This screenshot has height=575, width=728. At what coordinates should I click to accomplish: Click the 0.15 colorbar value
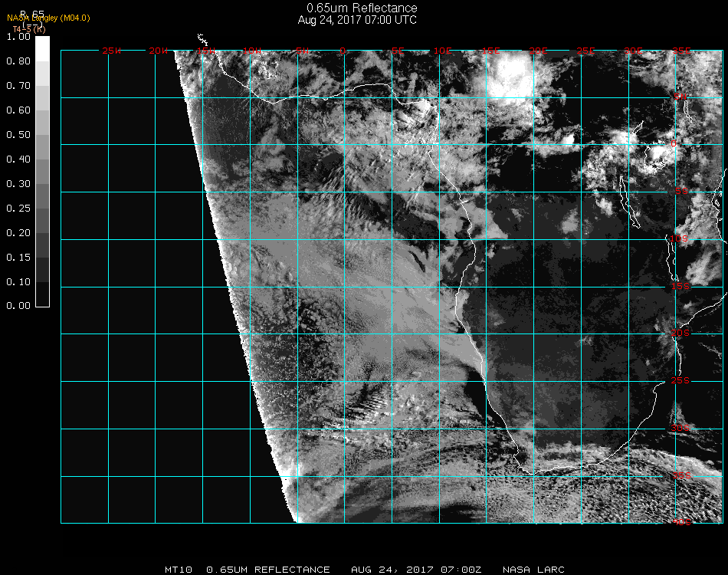coord(18,258)
